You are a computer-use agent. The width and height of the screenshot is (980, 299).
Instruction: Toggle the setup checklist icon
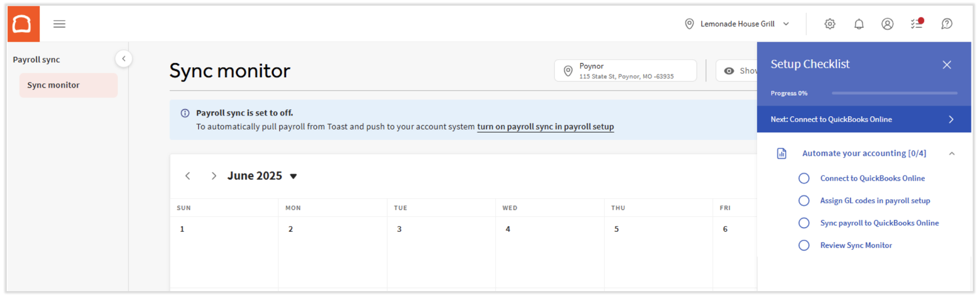click(916, 24)
